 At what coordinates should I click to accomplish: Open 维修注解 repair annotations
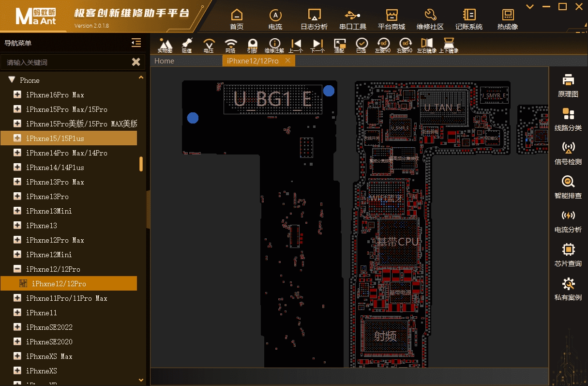coord(274,46)
